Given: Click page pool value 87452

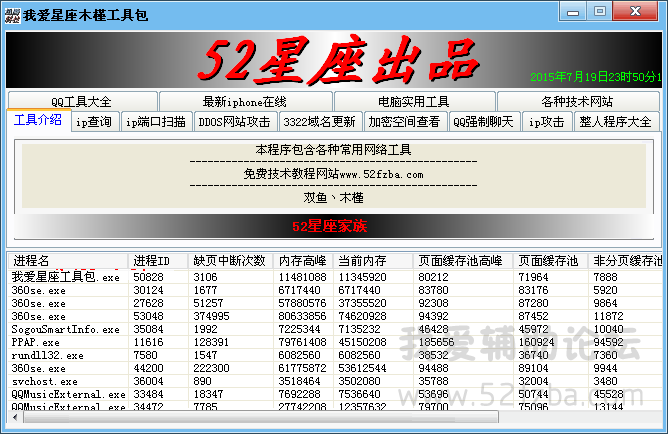Looking at the screenshot, I should pos(533,316).
